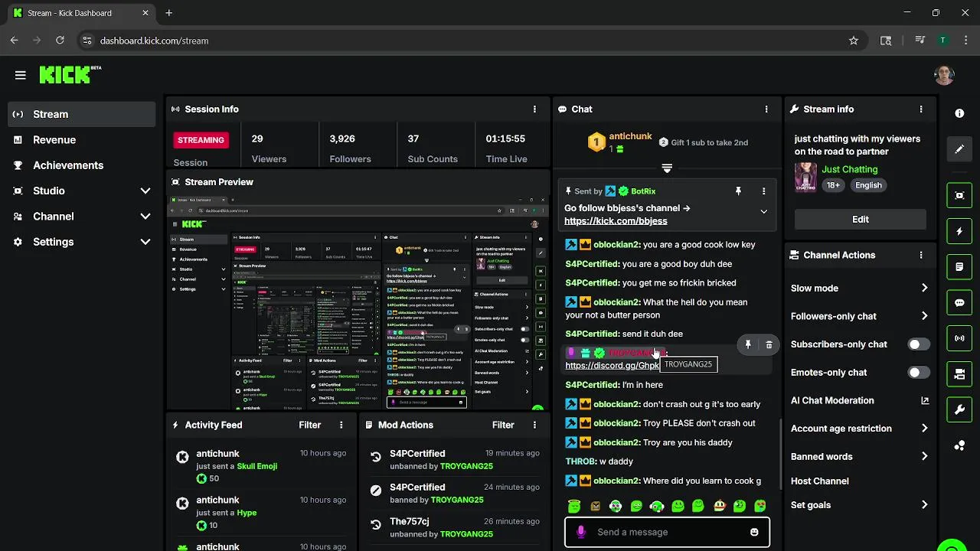This screenshot has height=551, width=980.
Task: Open the emoji picker in message box
Action: [754, 532]
